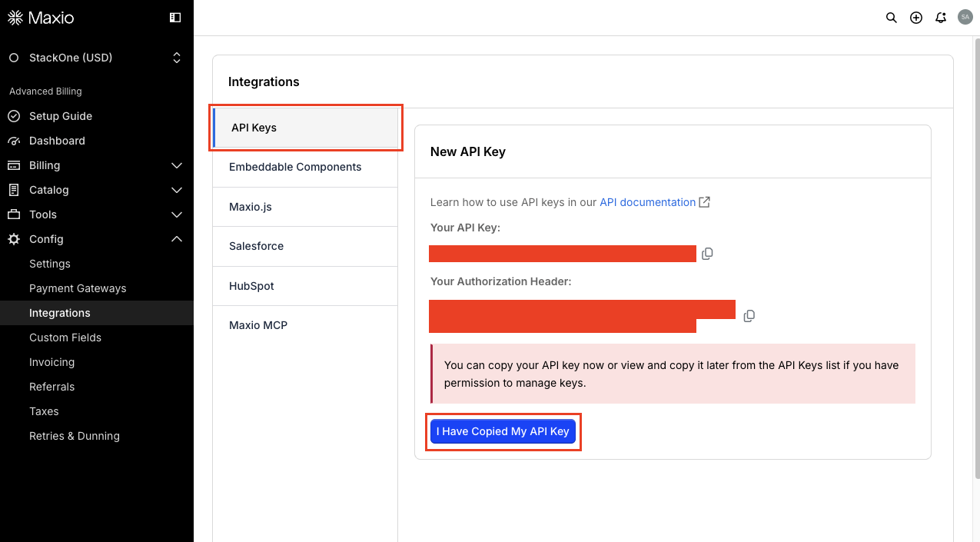Copy the API key with copy icon
The height and width of the screenshot is (542, 980).
(707, 254)
